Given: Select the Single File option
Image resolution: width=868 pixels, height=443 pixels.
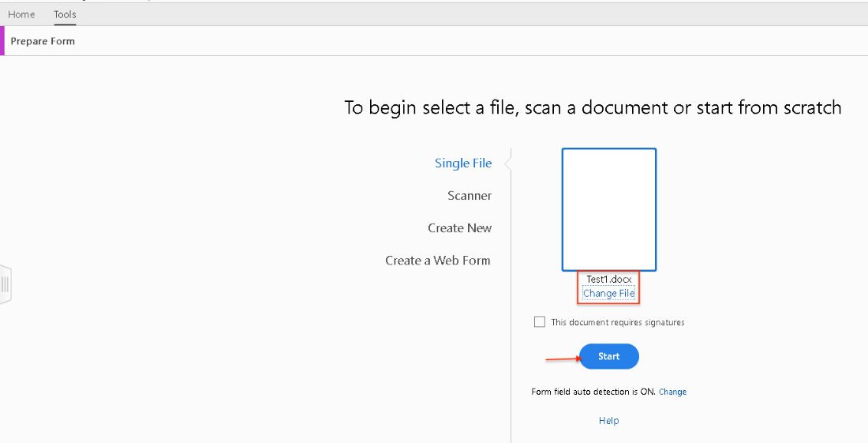Looking at the screenshot, I should click(463, 163).
